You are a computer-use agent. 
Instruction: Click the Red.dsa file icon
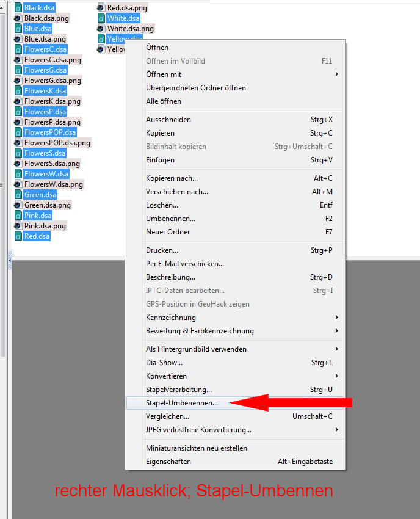point(18,236)
